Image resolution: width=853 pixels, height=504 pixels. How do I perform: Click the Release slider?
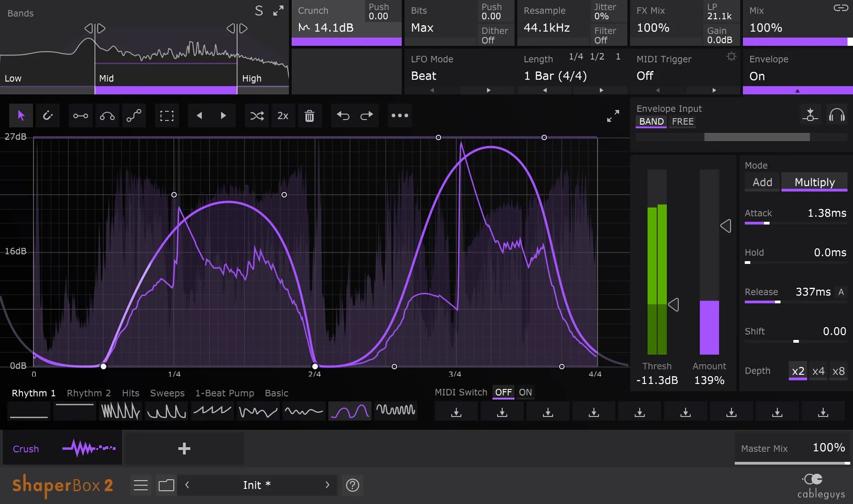point(795,302)
